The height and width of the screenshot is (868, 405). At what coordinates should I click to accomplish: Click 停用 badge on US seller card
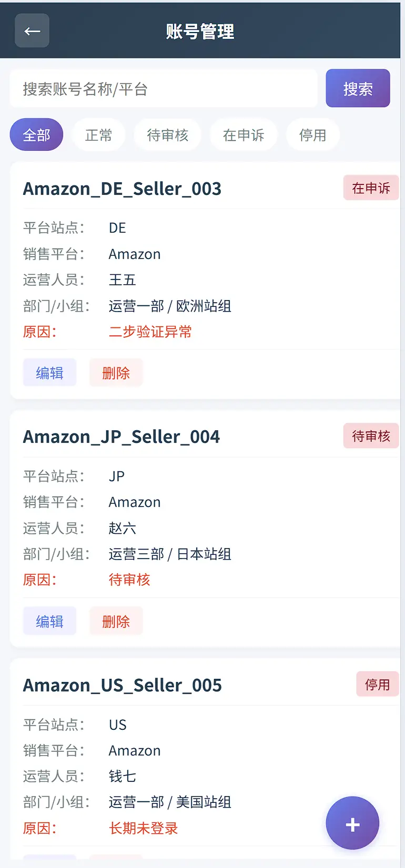[x=377, y=684]
